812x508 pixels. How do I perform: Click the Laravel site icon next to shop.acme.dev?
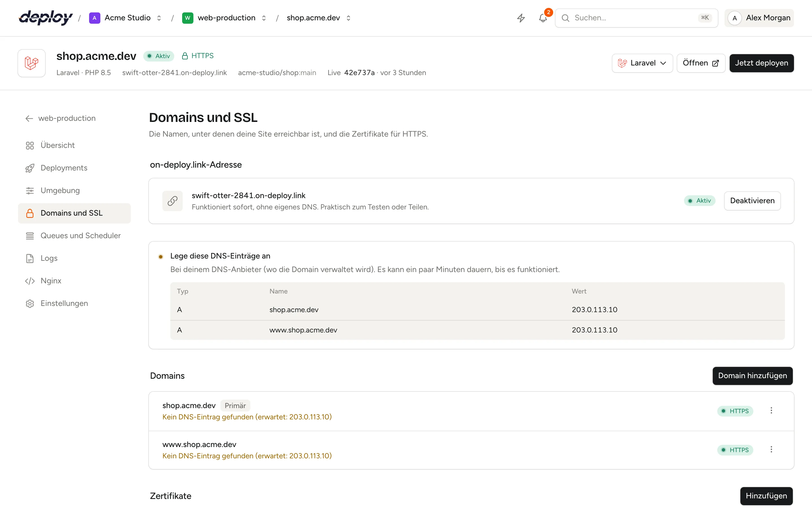click(32, 63)
